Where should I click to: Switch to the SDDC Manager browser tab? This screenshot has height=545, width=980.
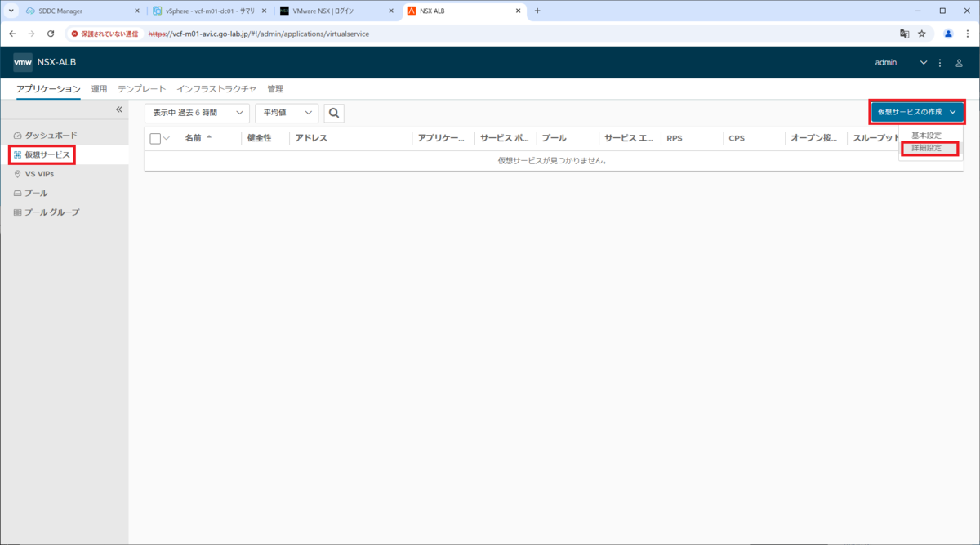[76, 11]
